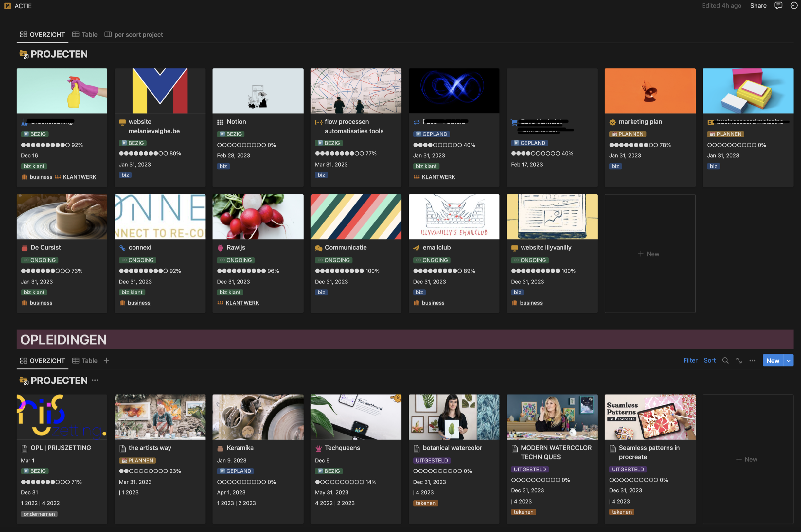Click the Filter link

[690, 360]
